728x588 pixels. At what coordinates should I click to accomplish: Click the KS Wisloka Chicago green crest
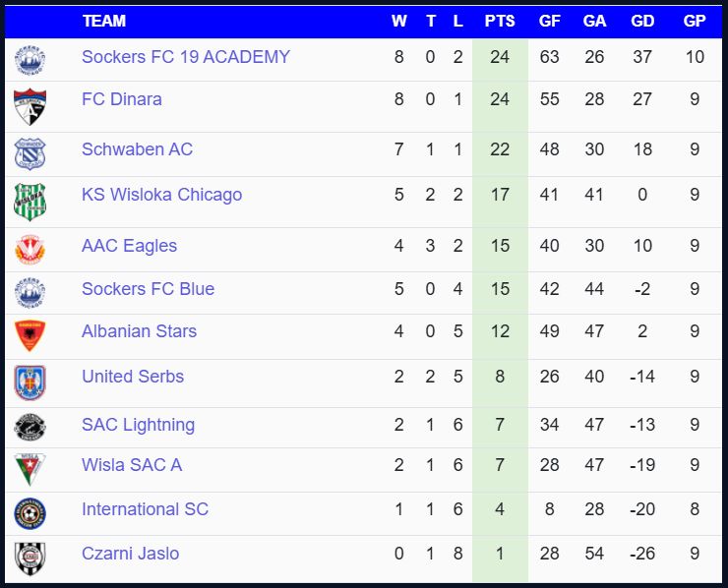click(30, 202)
